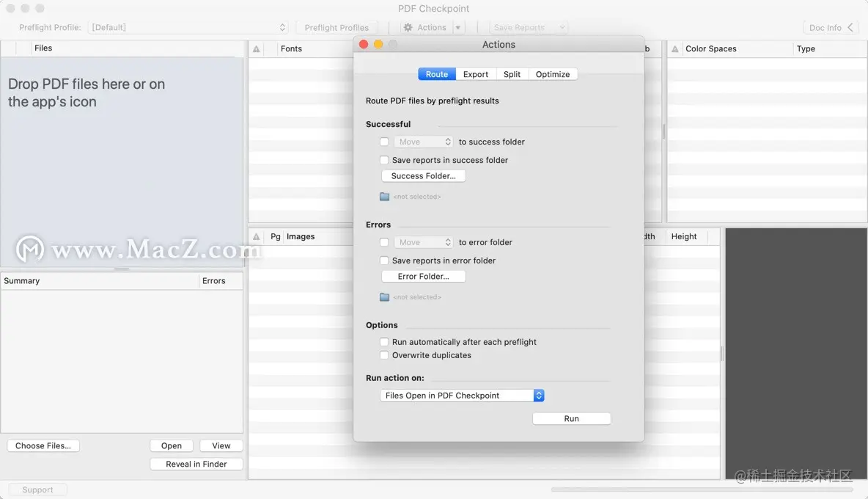Click the Support button
The image size is (868, 499).
[x=37, y=489]
